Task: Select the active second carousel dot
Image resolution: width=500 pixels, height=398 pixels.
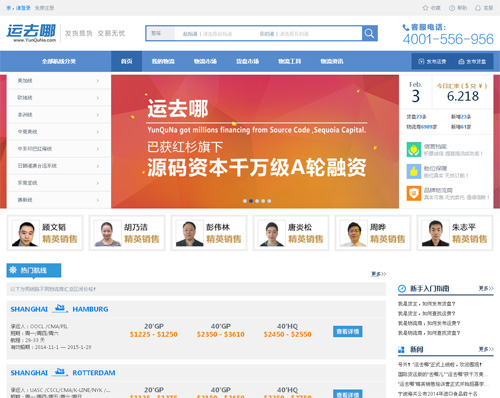Action: pos(251,201)
